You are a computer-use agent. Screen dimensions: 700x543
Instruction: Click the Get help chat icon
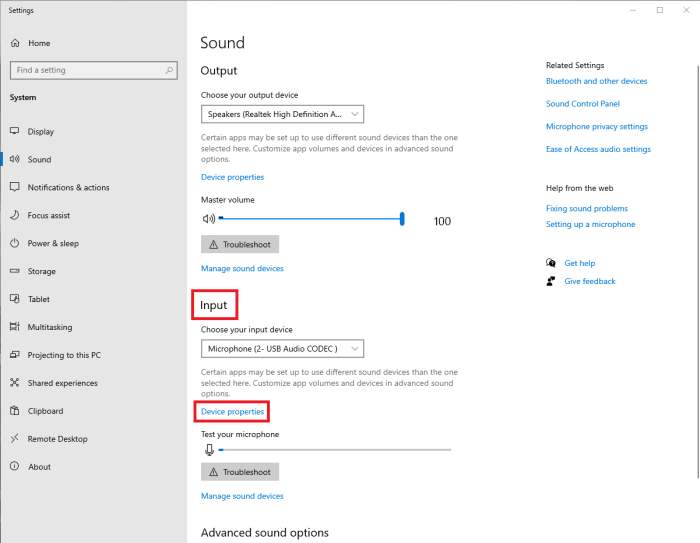point(551,263)
